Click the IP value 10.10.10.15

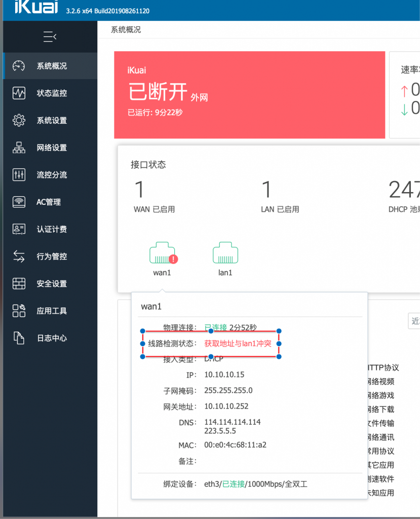224,375
